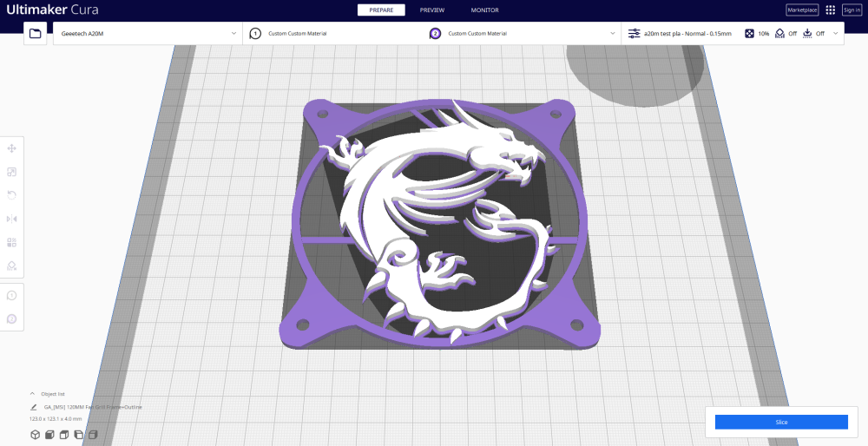Screen dimensions: 868x446
Task: Switch to the PREPARE stage
Action: pyautogui.click(x=381, y=10)
